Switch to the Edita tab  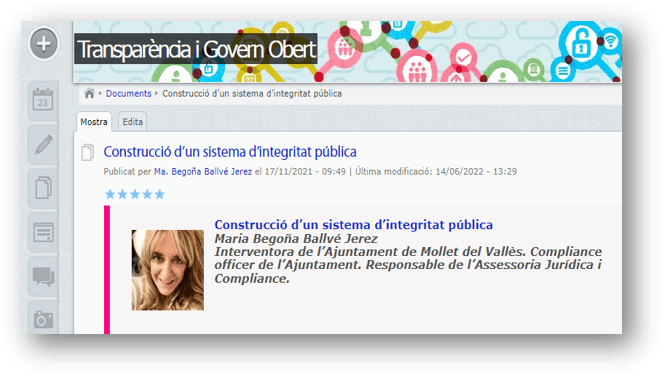pos(133,122)
